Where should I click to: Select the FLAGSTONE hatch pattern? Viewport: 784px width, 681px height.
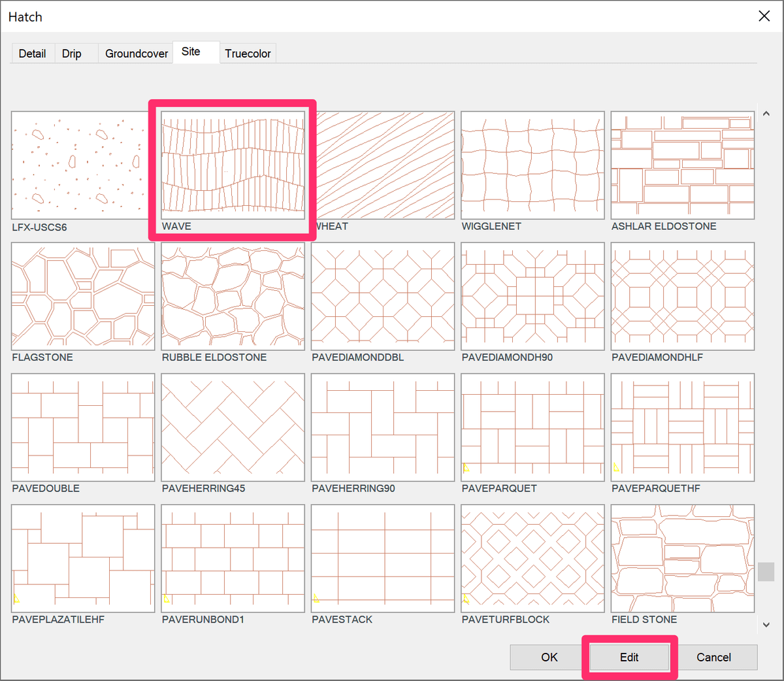click(x=82, y=296)
